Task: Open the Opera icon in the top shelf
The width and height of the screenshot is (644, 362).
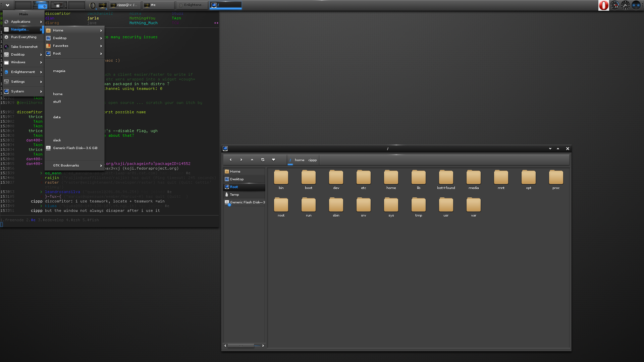Action: pos(604,5)
